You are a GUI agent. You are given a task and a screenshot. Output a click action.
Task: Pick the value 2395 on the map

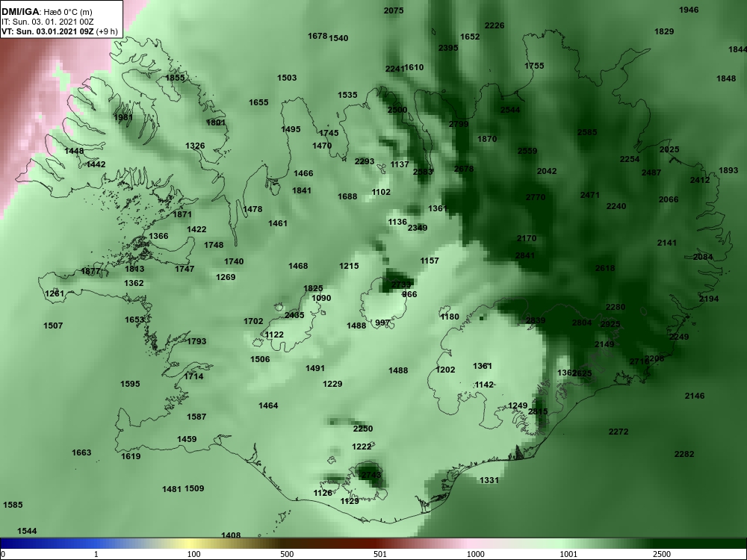(x=448, y=48)
